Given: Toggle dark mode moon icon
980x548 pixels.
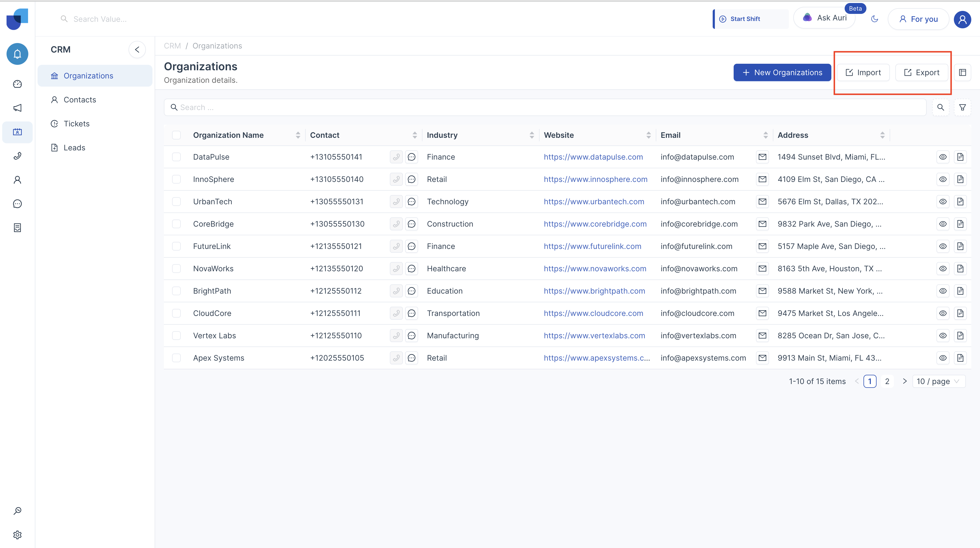Looking at the screenshot, I should coord(874,19).
